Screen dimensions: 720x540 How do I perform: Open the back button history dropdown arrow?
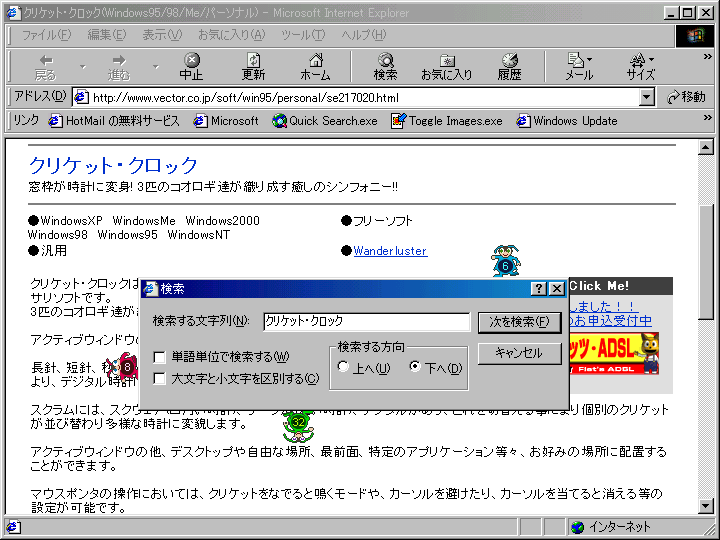[x=83, y=67]
